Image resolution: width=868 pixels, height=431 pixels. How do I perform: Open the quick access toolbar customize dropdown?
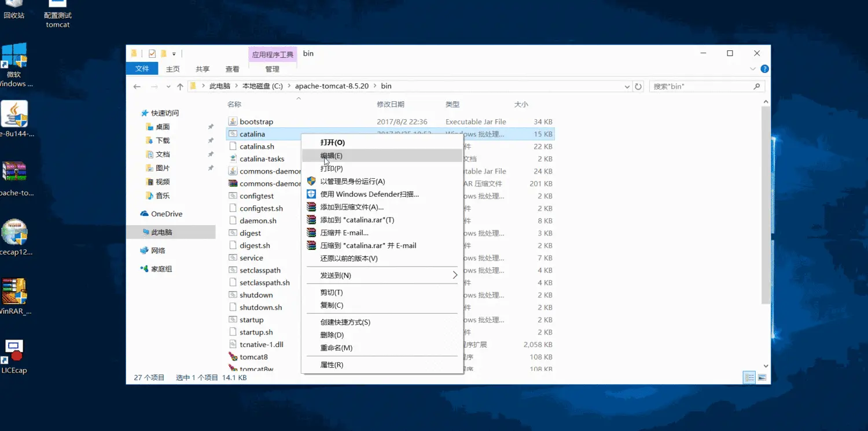tap(174, 54)
